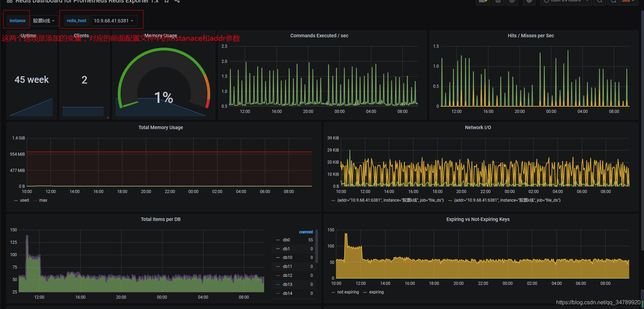Open the Hits / Misses per Sec panel menu

pyautogui.click(x=531, y=36)
